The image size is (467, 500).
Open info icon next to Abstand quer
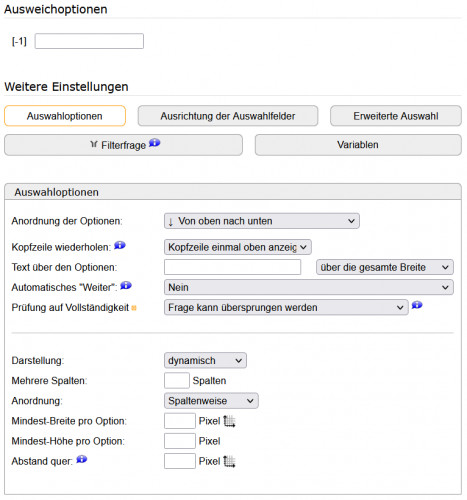pos(82,459)
